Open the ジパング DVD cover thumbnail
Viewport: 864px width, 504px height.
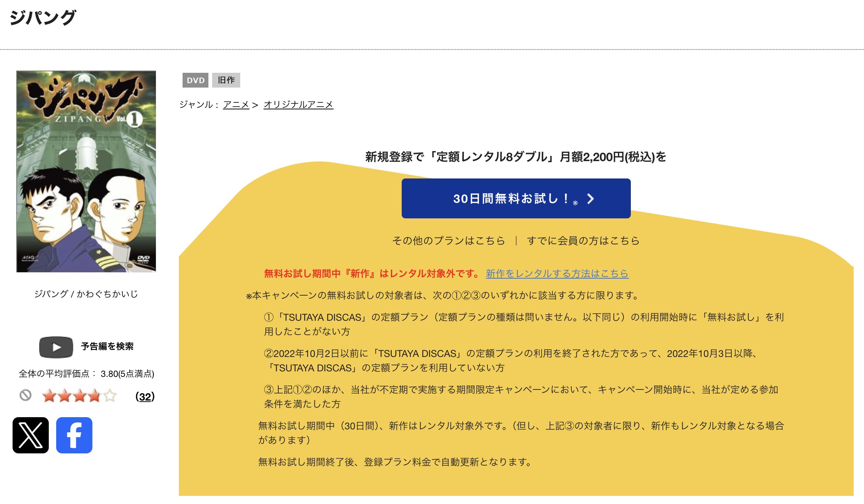[86, 171]
